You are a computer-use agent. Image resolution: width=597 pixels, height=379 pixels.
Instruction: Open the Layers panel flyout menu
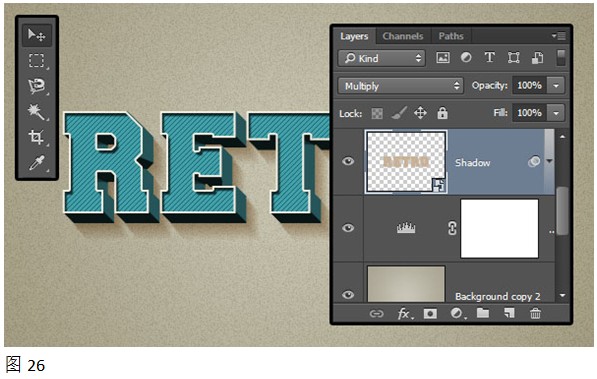[559, 36]
